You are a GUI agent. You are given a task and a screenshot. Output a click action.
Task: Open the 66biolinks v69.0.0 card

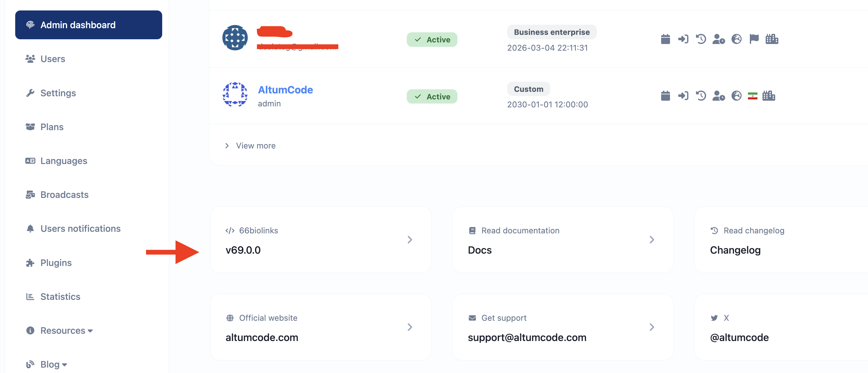(x=321, y=240)
